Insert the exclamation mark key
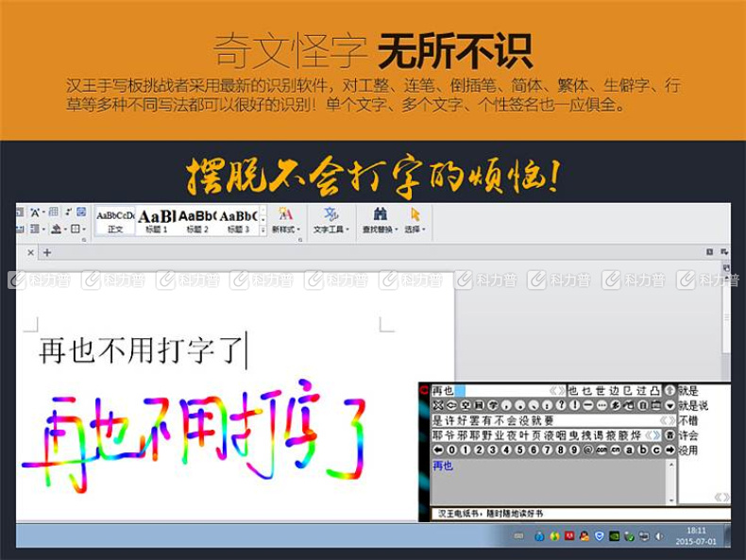 click(575, 406)
